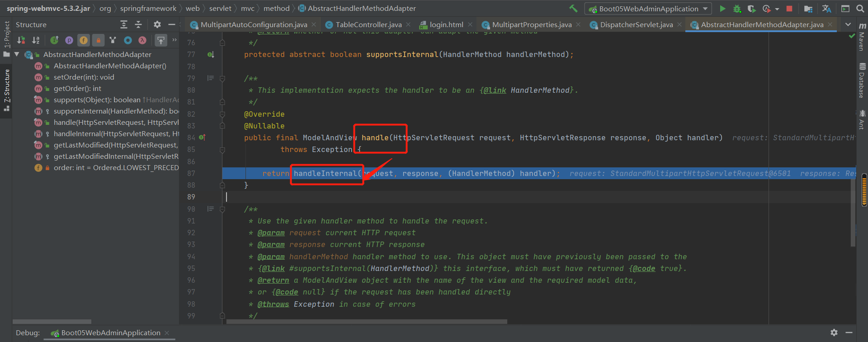868x342 pixels.
Task: Toggle Show Anonymous Classes blue circle button
Action: click(128, 40)
